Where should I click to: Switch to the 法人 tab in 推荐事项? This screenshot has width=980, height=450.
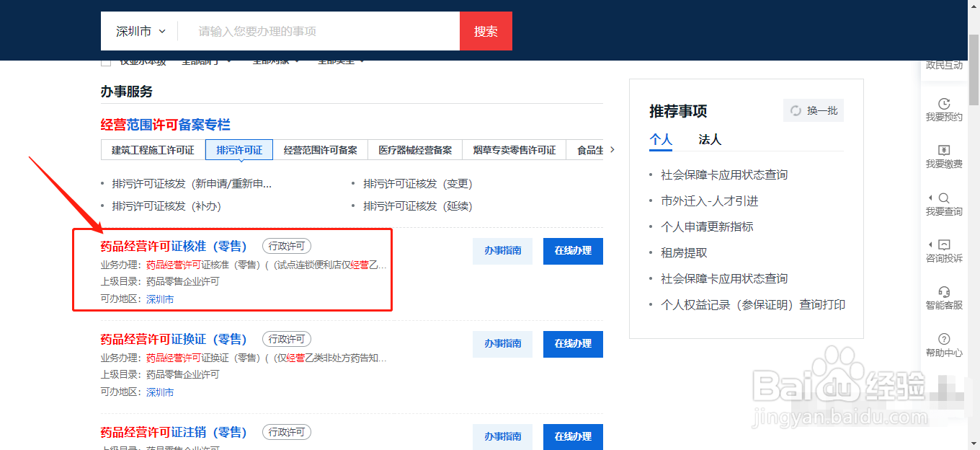point(710,138)
